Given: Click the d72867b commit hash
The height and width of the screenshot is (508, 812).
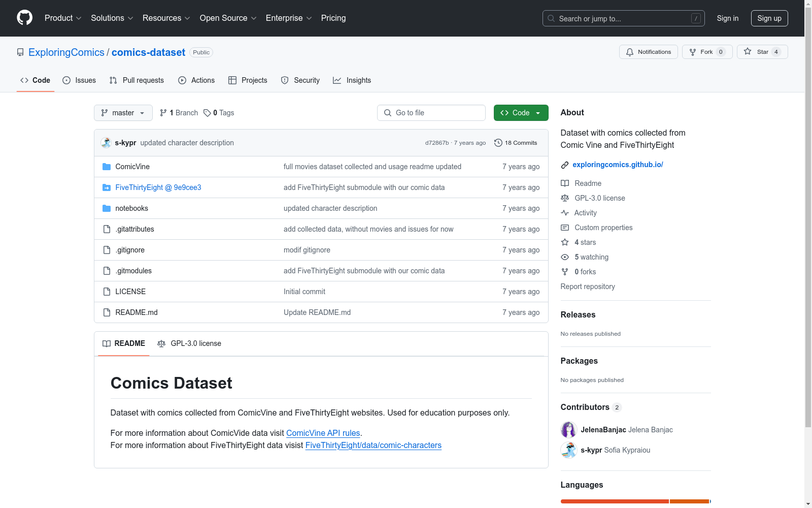Looking at the screenshot, I should coord(437,143).
